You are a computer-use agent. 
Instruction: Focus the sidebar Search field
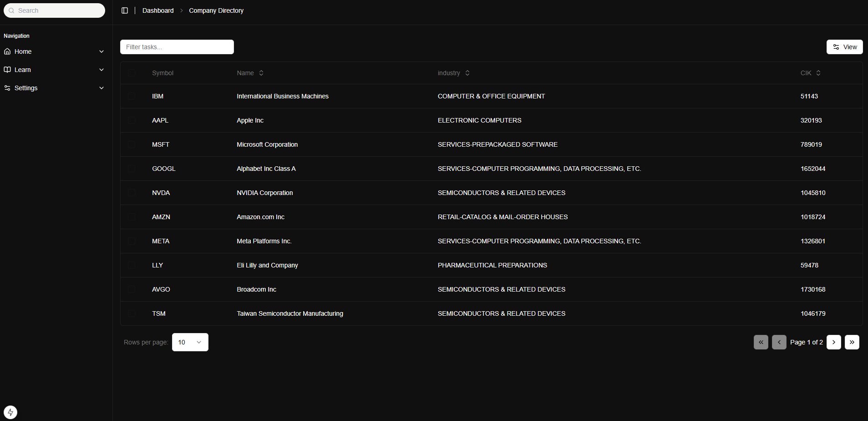(54, 10)
